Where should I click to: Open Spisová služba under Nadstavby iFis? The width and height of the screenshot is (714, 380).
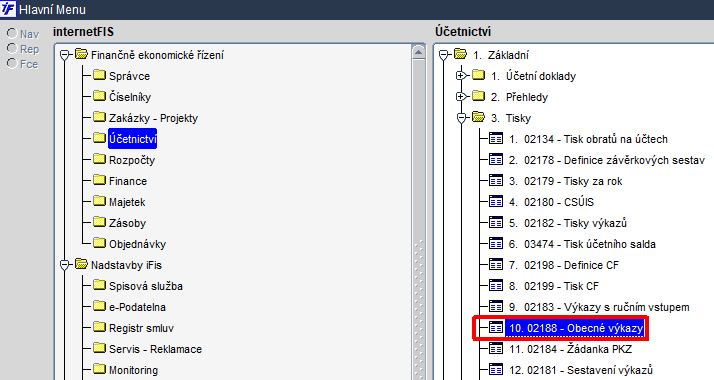(x=146, y=286)
